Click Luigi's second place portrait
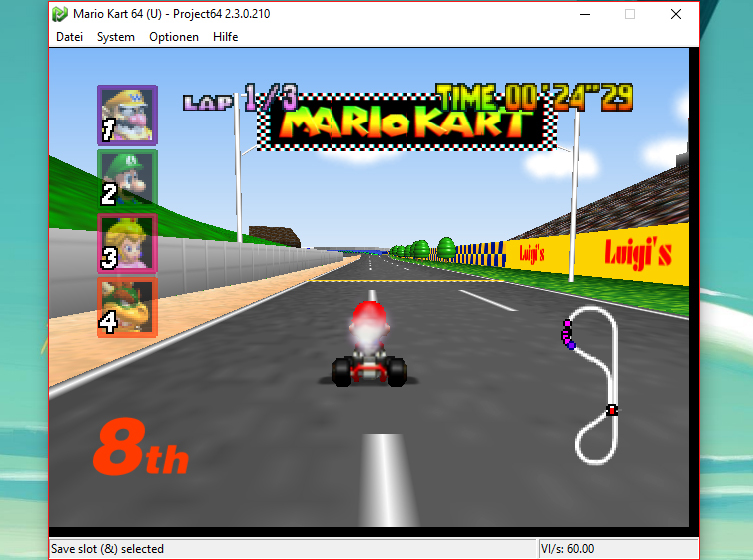753x560 pixels. coord(127,178)
